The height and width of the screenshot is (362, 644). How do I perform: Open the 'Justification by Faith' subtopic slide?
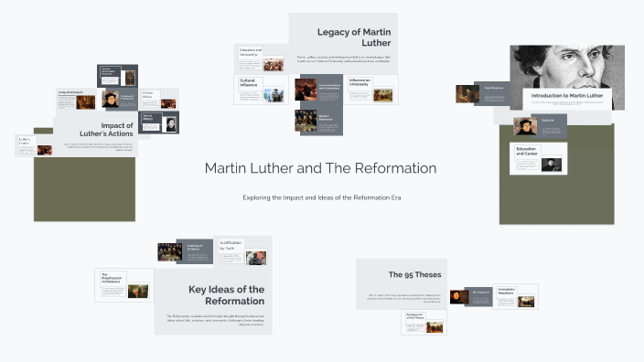[242, 251]
